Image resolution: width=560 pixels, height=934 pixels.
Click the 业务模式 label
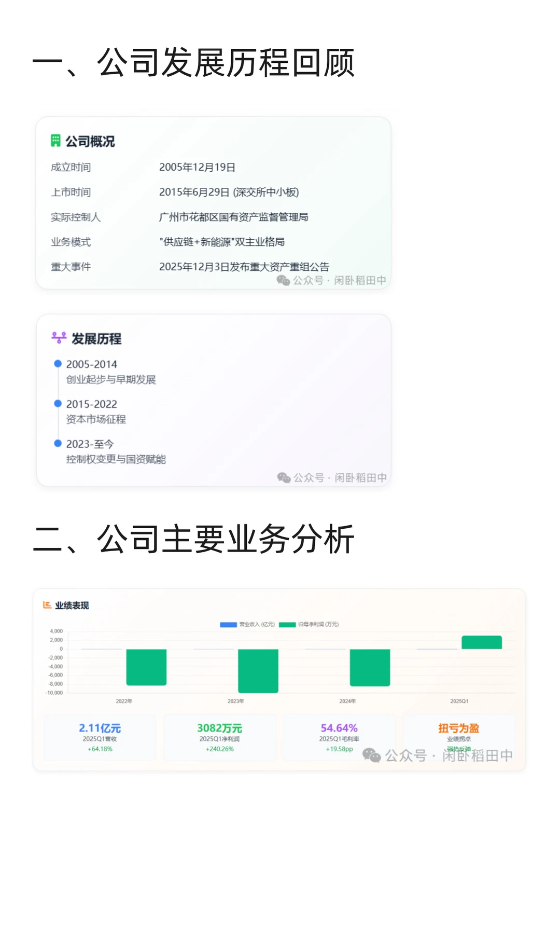click(71, 242)
